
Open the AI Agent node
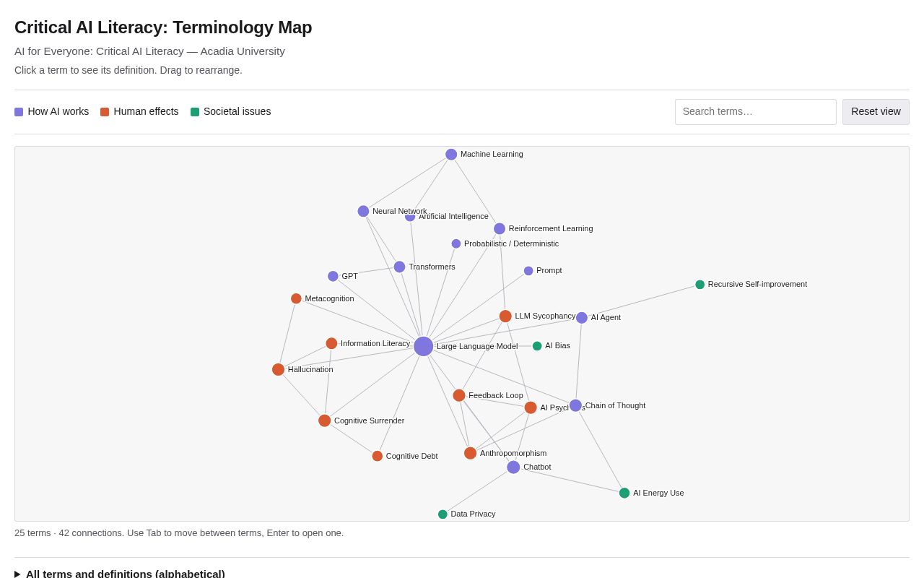(582, 318)
